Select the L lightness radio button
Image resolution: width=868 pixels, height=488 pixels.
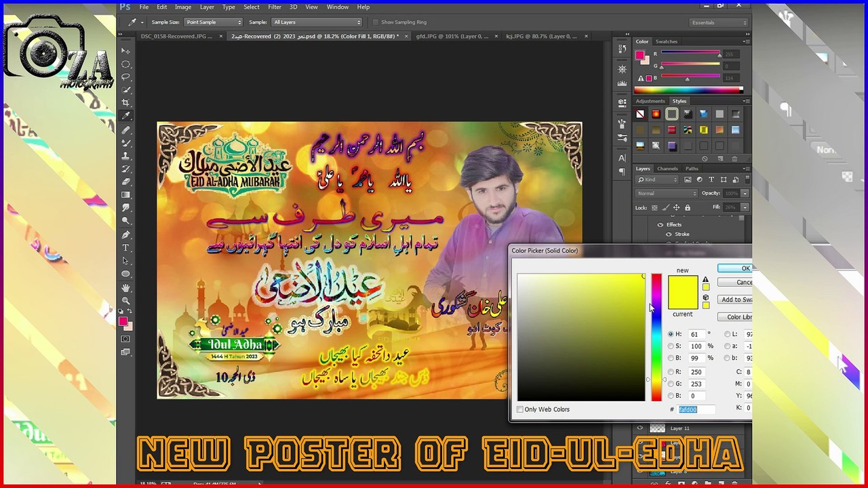728,334
